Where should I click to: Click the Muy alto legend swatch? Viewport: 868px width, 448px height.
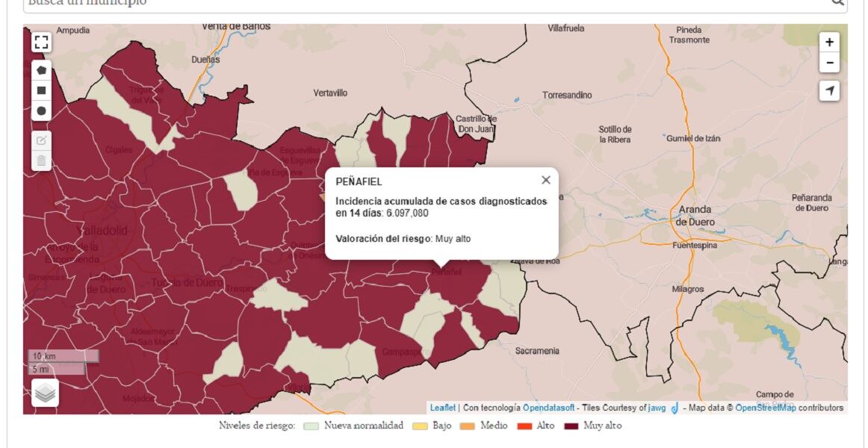572,426
